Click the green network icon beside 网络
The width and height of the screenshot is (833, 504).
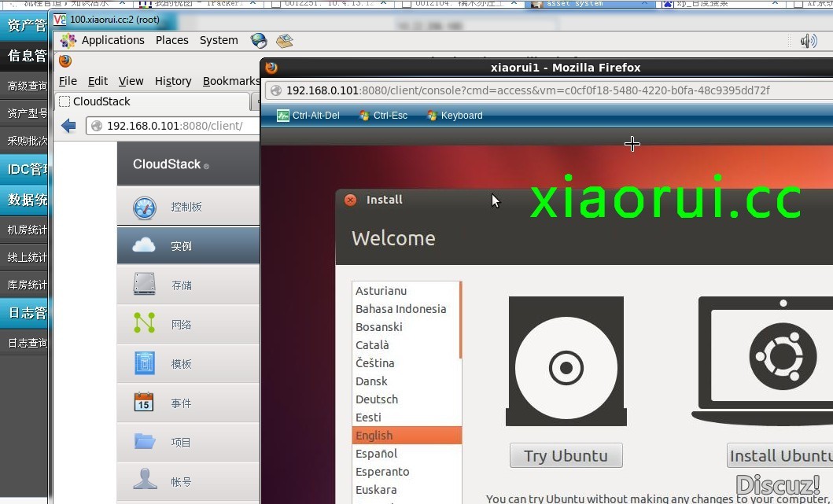tap(145, 323)
